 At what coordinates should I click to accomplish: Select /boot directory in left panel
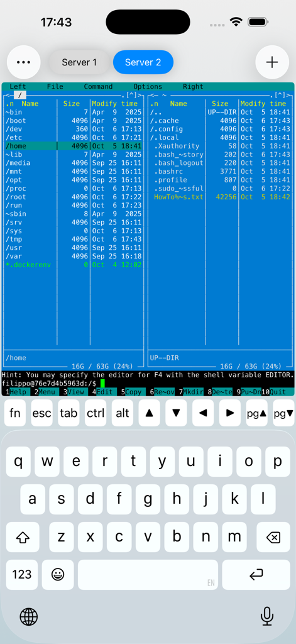tap(73, 120)
